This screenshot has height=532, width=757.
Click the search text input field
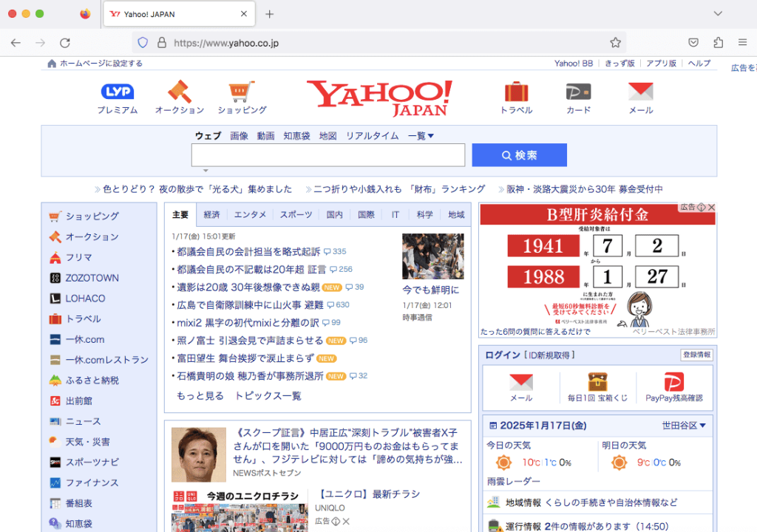328,155
